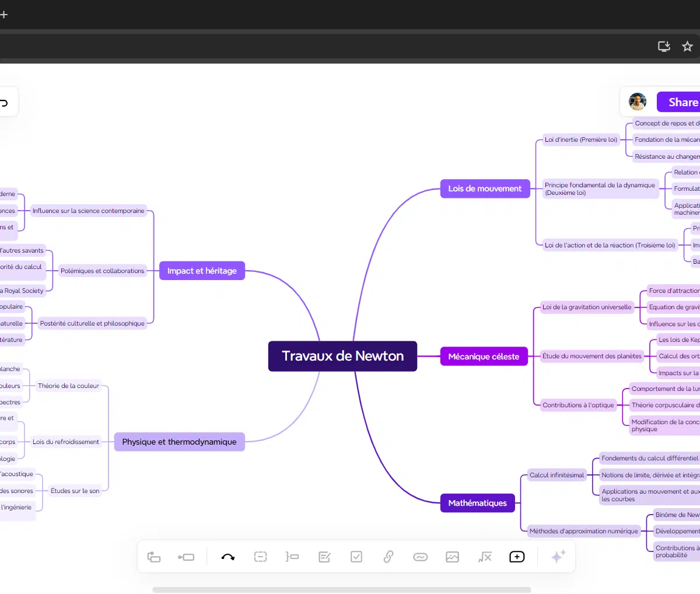The image size is (700, 594).
Task: Open the math formula tool
Action: (x=485, y=557)
